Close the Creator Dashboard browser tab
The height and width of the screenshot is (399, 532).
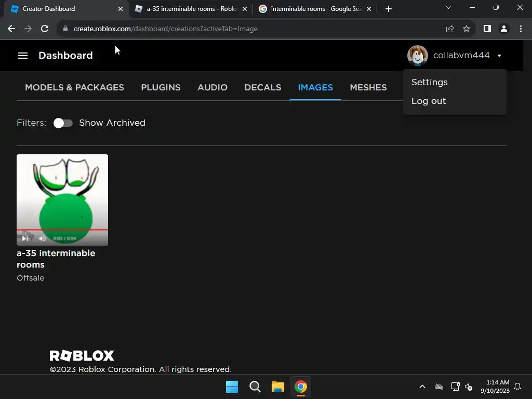(121, 9)
